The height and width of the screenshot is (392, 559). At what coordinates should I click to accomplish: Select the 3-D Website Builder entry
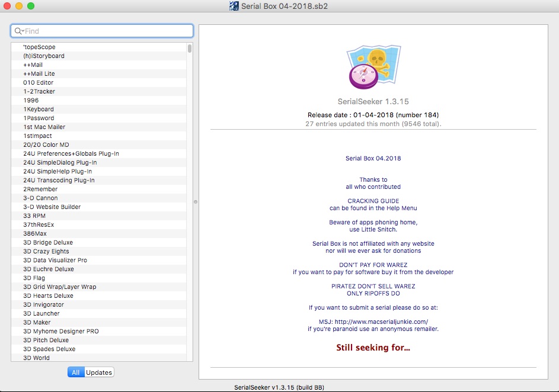(99, 207)
